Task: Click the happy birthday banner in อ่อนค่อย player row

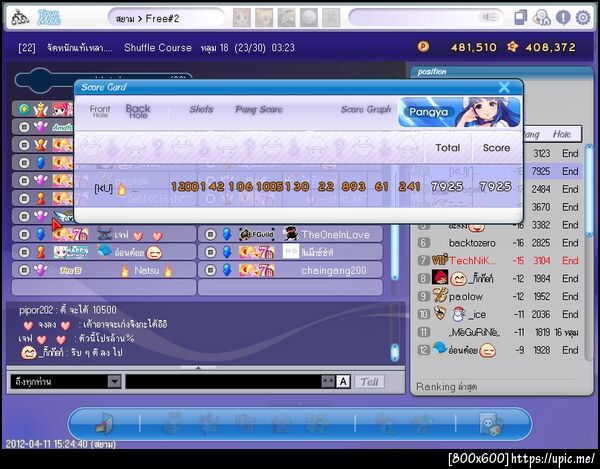Action: point(71,252)
